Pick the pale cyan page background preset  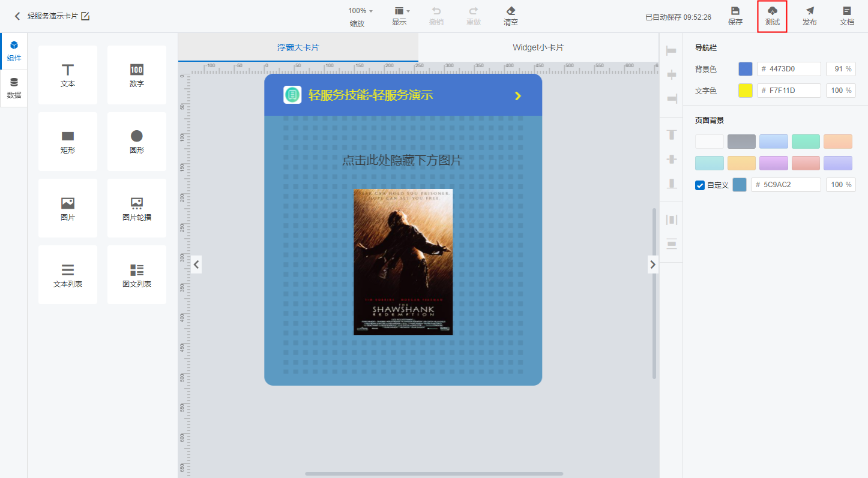pos(710,163)
